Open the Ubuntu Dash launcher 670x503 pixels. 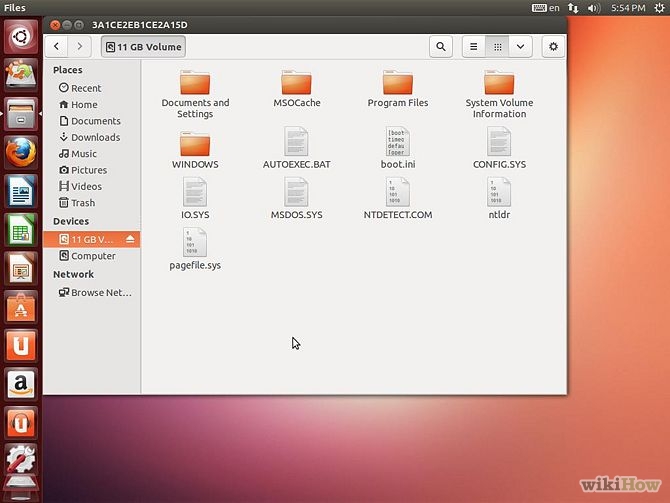pos(21,37)
